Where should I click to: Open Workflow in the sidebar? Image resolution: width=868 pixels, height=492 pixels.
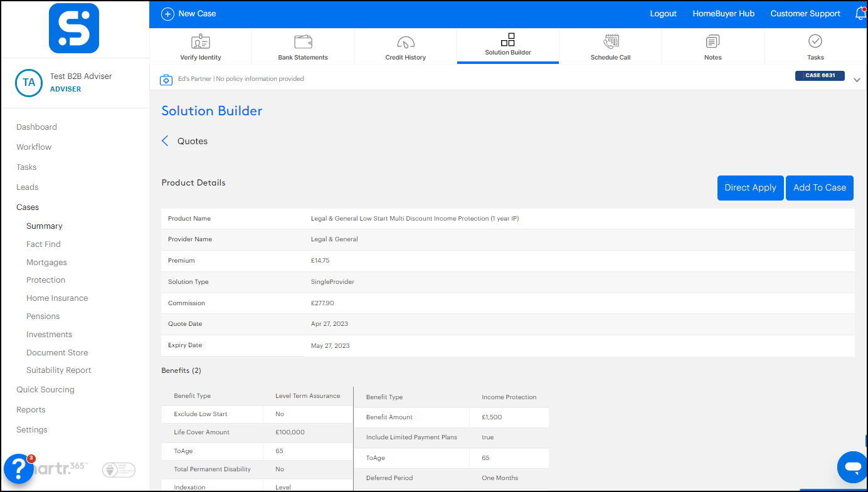(x=34, y=147)
